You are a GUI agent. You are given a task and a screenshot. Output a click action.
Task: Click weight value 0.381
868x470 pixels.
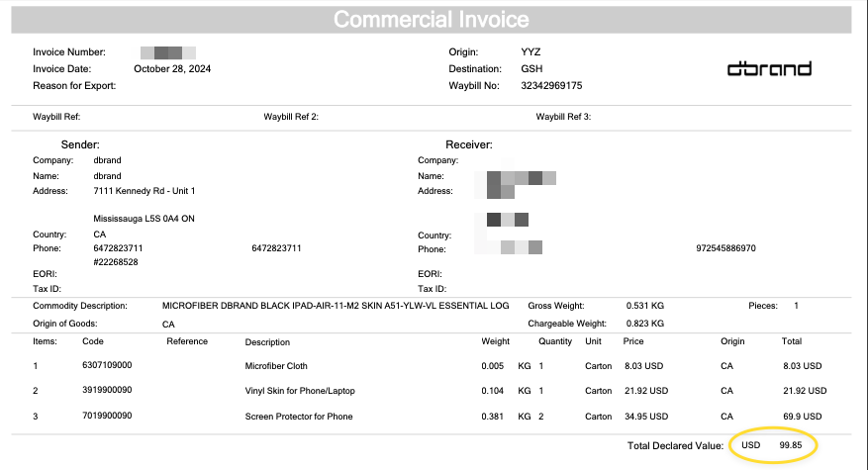point(492,417)
